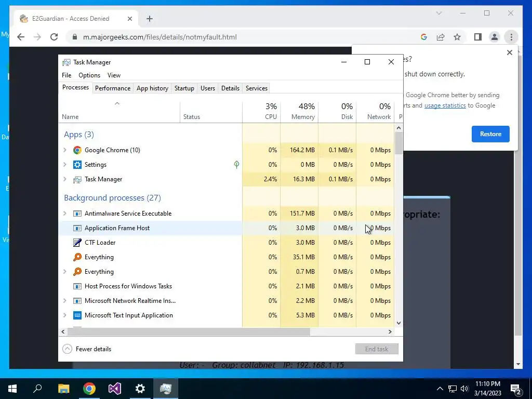532x399 pixels.
Task: Click the first Everything magnifier icon
Action: coord(77,257)
